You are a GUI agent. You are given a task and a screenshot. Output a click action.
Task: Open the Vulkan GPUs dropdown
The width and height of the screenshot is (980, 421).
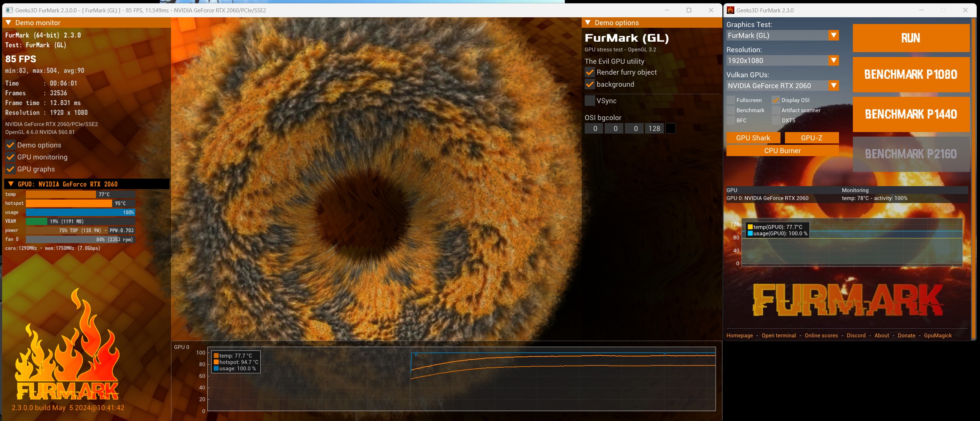pos(833,86)
